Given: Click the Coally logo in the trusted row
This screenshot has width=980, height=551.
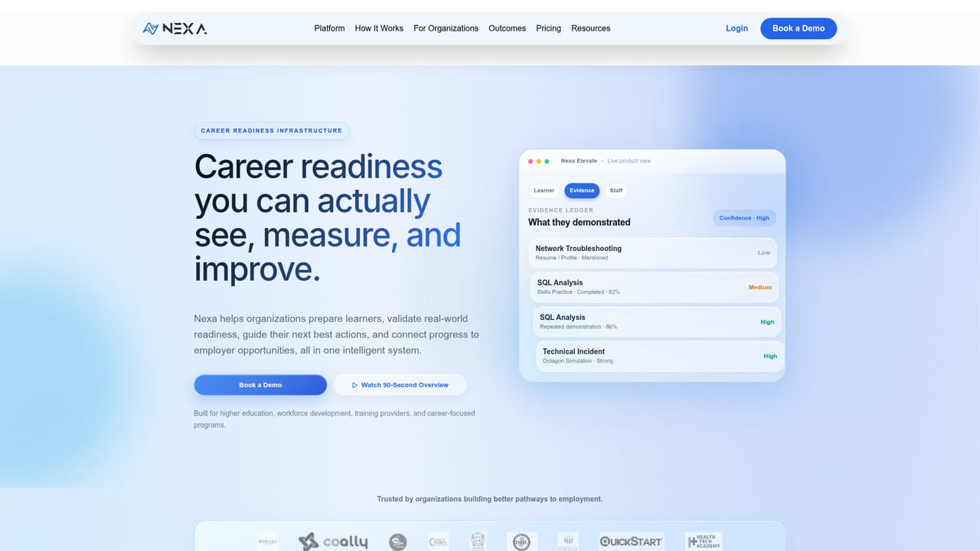Looking at the screenshot, I should pyautogui.click(x=332, y=542).
